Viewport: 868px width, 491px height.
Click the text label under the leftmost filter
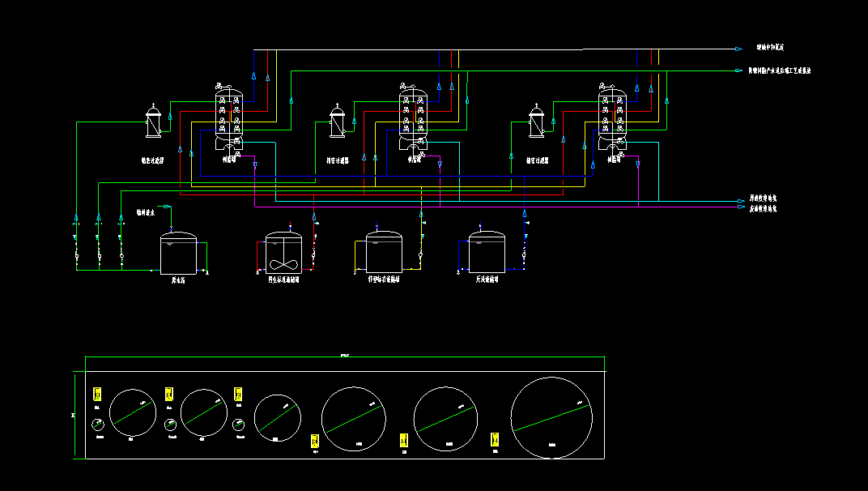pos(152,160)
